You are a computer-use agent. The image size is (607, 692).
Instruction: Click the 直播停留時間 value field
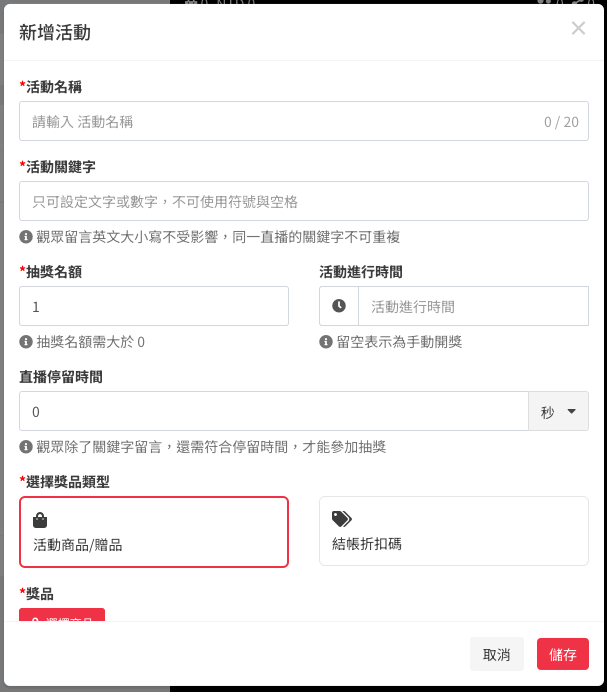273,411
